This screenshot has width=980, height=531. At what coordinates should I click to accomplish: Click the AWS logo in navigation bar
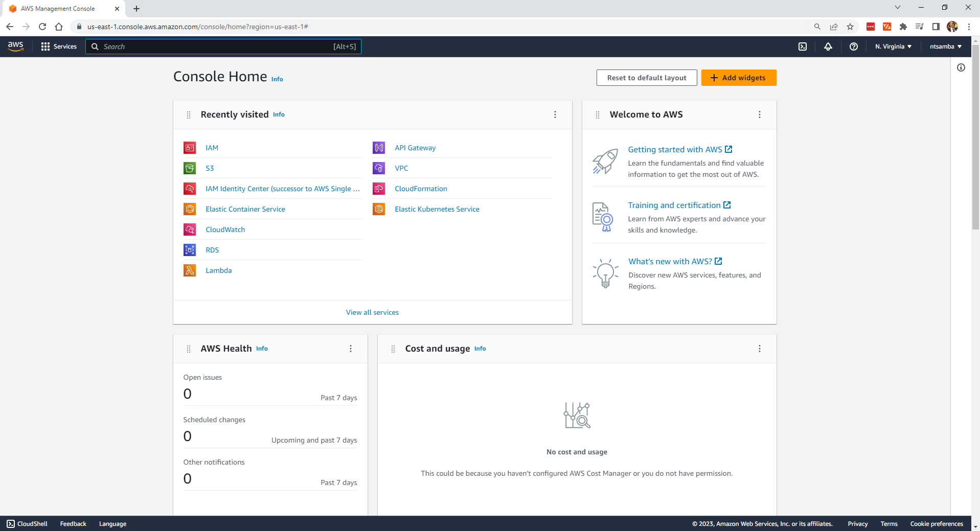(x=16, y=46)
